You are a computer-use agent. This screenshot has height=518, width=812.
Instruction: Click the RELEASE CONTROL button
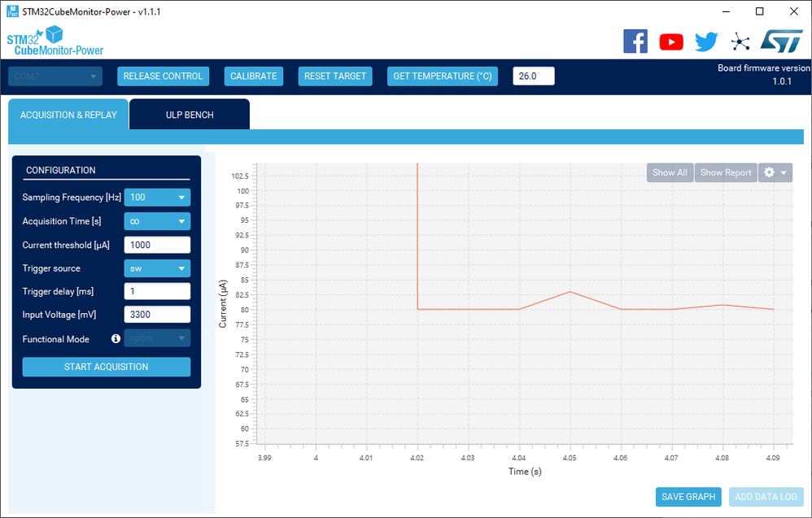(x=163, y=76)
